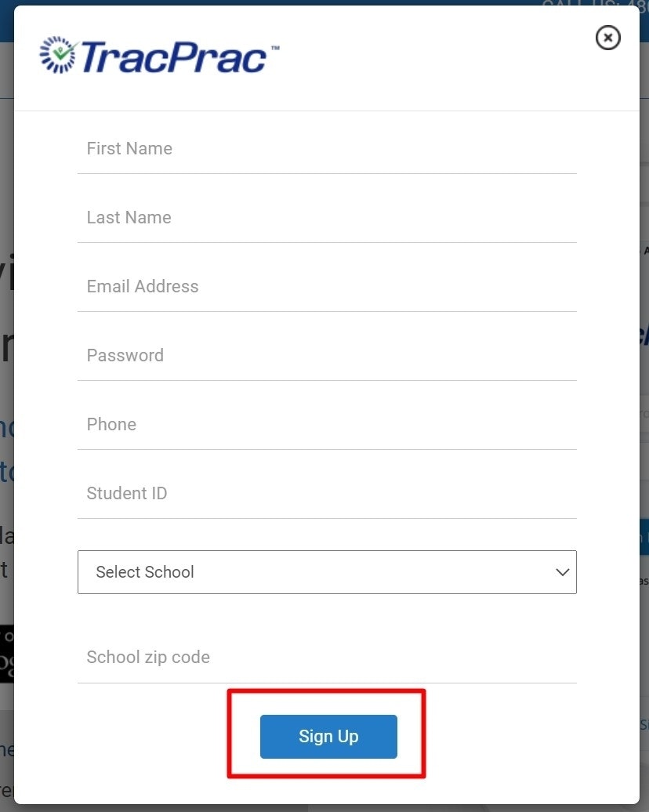649x812 pixels.
Task: Select the Email Address input
Action: (x=327, y=287)
